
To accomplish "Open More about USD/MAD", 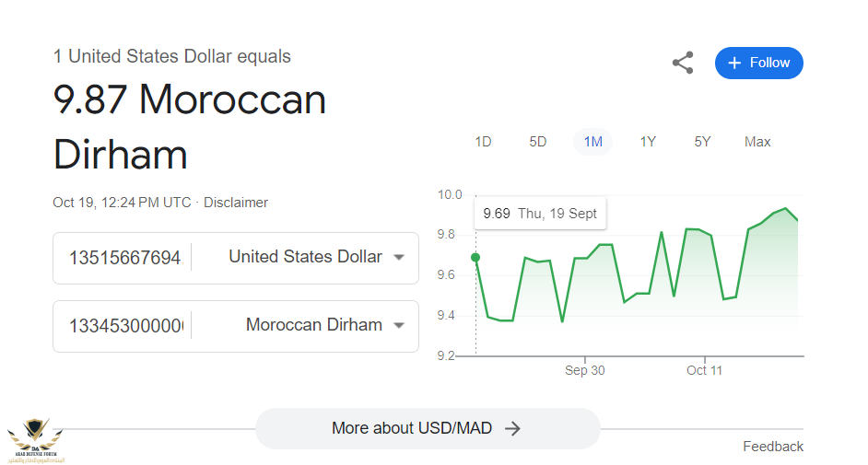I will point(427,428).
